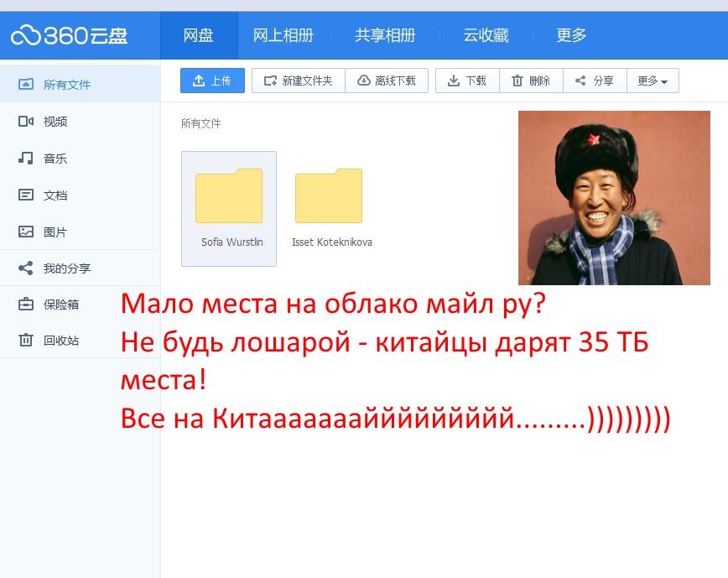Click 离线下载 offline download button

(387, 81)
